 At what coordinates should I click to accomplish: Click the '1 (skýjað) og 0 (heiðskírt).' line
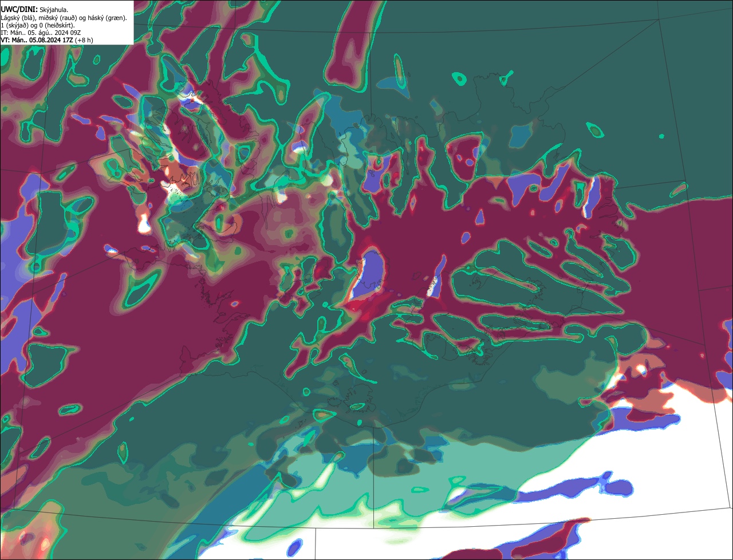pos(37,25)
